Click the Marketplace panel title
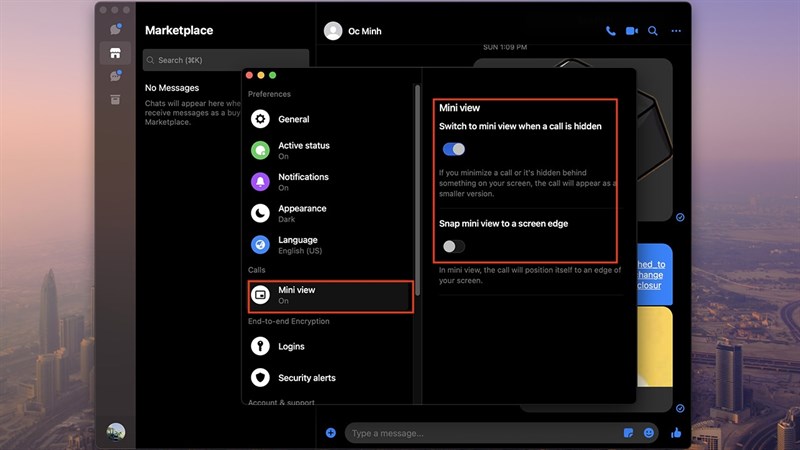The image size is (800, 450). (179, 31)
